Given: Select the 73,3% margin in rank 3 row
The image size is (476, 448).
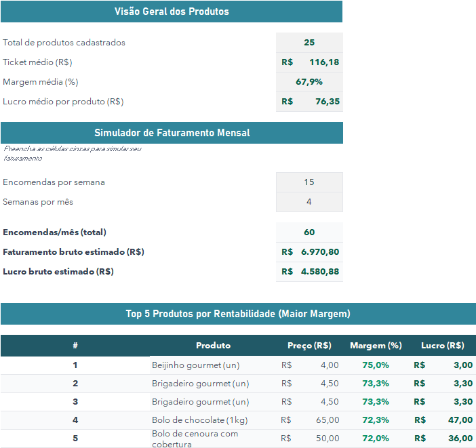Looking at the screenshot, I should coord(376,402).
